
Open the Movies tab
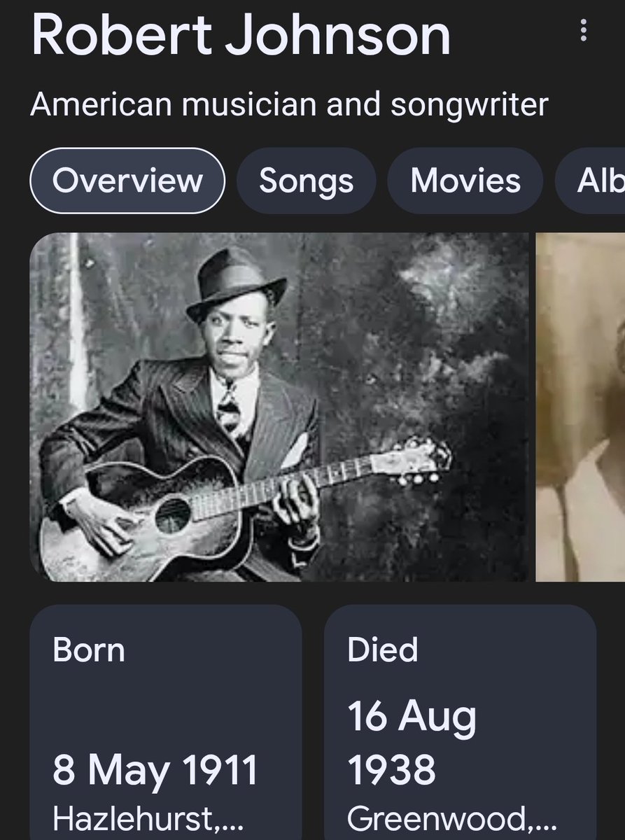click(465, 181)
